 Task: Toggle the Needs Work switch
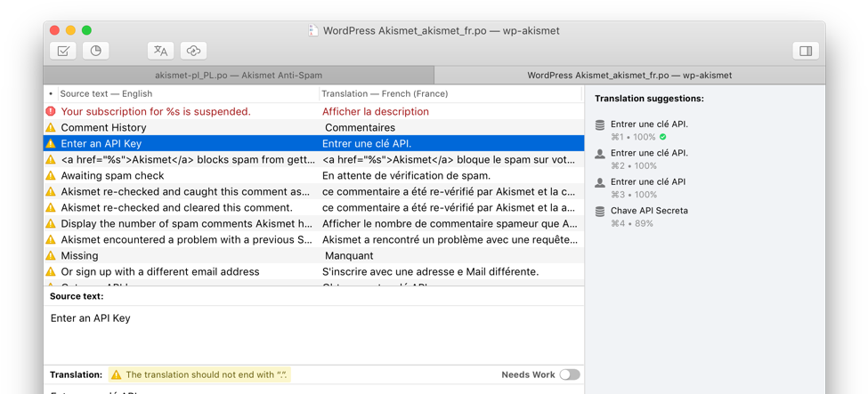(x=570, y=374)
